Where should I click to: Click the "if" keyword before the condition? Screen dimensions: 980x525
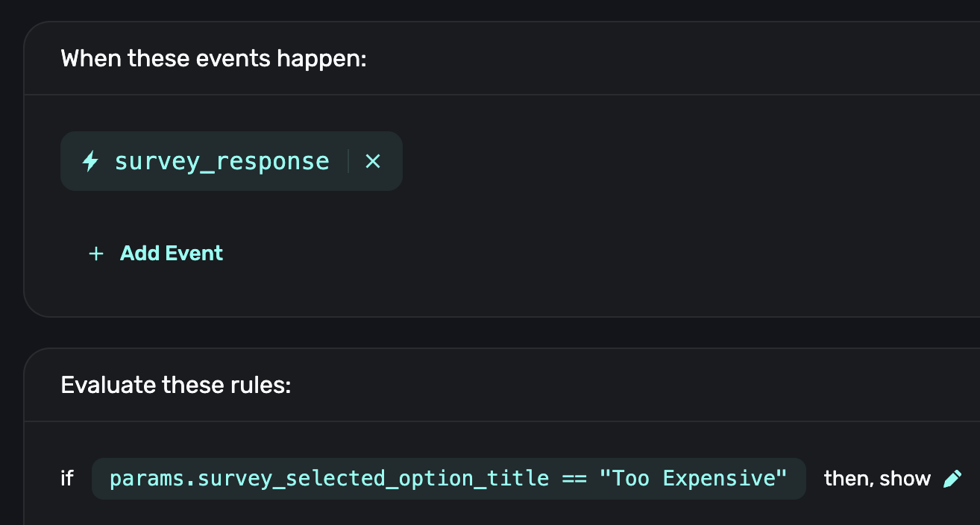point(67,479)
